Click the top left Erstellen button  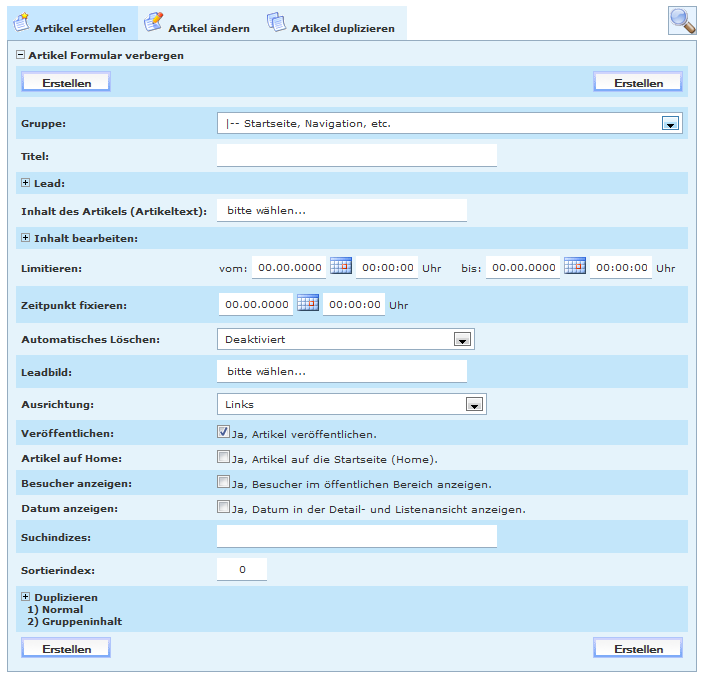[66, 83]
